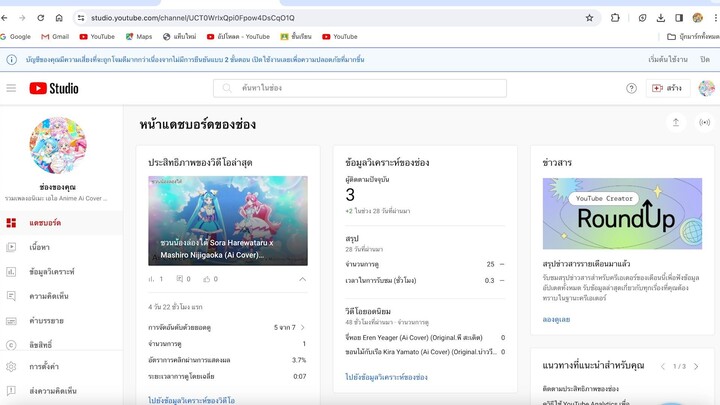Open the latest video thumbnail Sora Harewataru

[228, 220]
